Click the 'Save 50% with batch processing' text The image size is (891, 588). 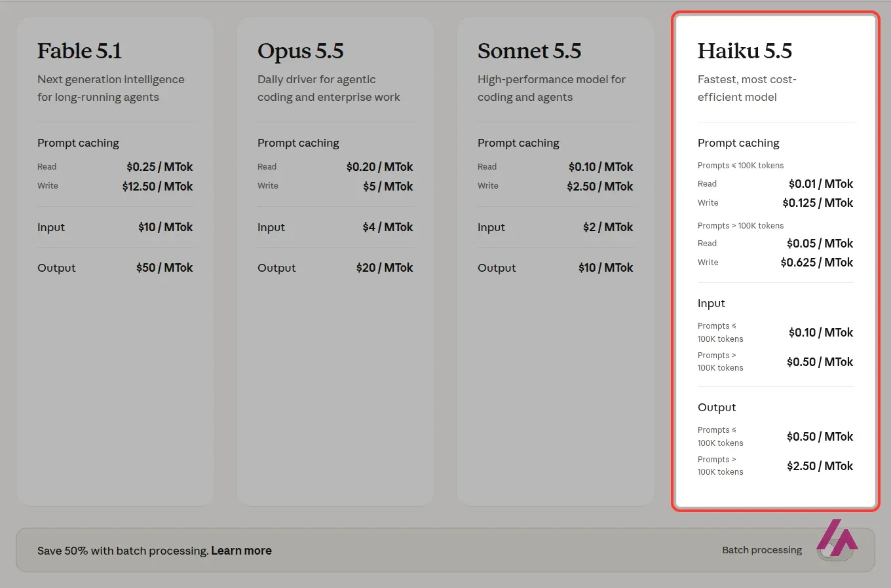(123, 551)
